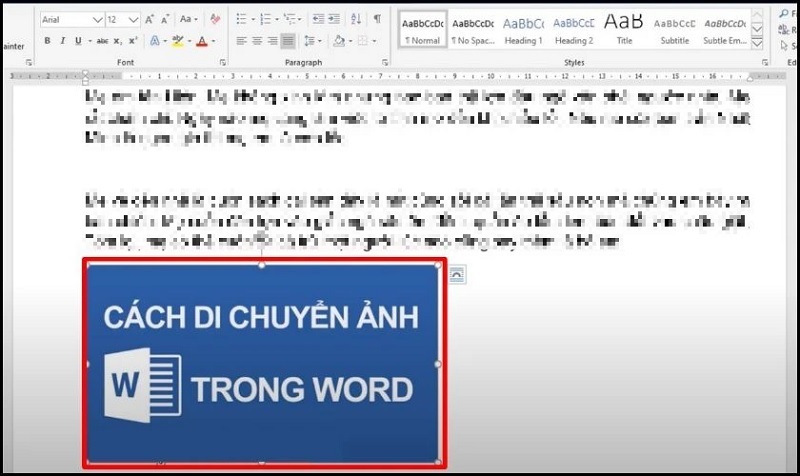Image resolution: width=800 pixels, height=476 pixels.
Task: Apply the No Spacing style
Action: [x=473, y=31]
